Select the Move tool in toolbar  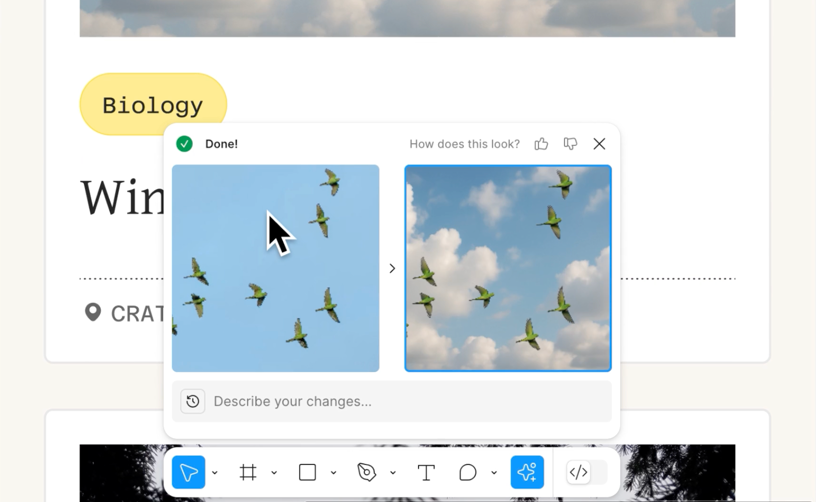coord(188,472)
